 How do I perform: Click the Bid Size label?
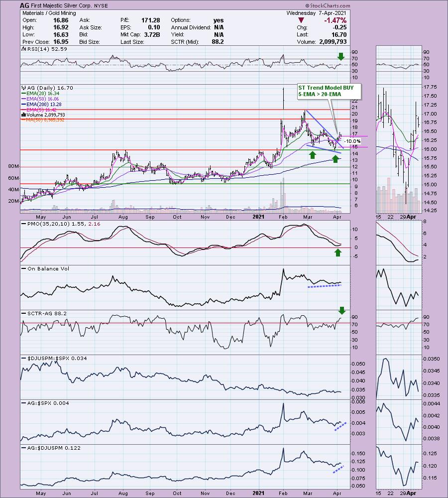click(90, 42)
